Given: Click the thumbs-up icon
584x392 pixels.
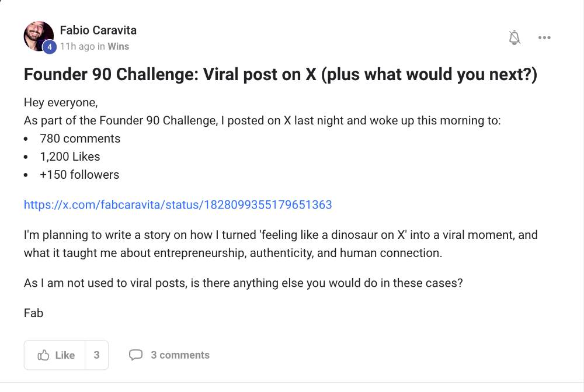Looking at the screenshot, I should [43, 355].
